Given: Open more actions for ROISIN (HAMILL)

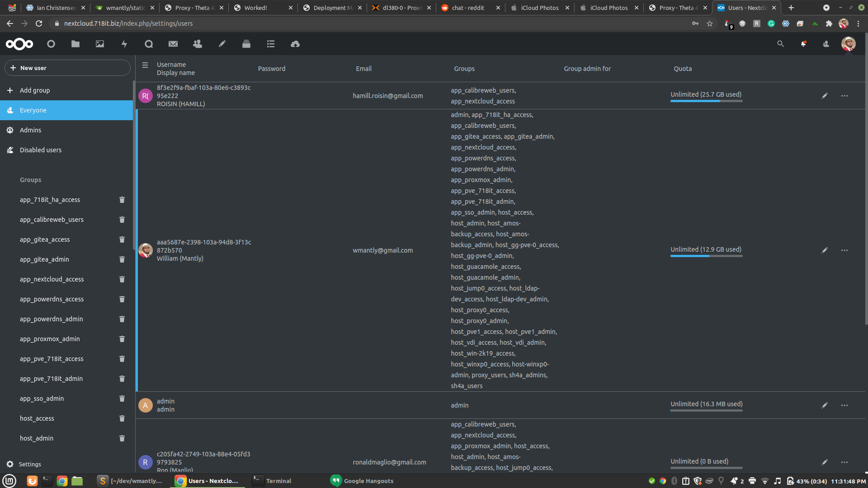Looking at the screenshot, I should 844,96.
